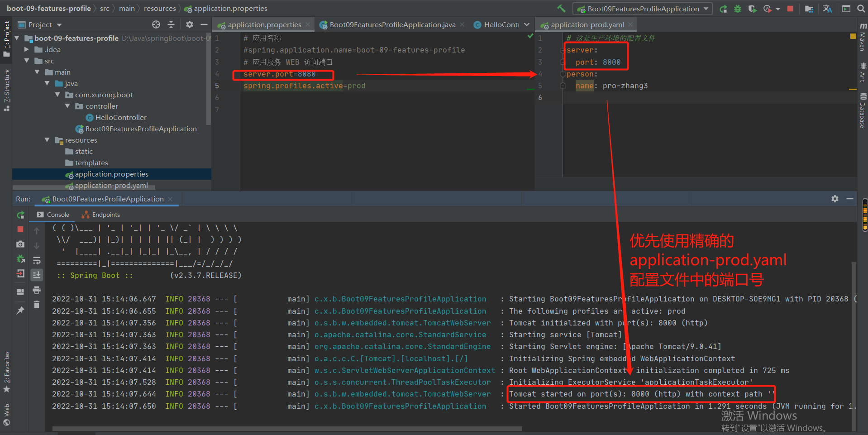Switch to application-prod.yaml tab
Viewport: 868px width, 435px height.
click(587, 24)
